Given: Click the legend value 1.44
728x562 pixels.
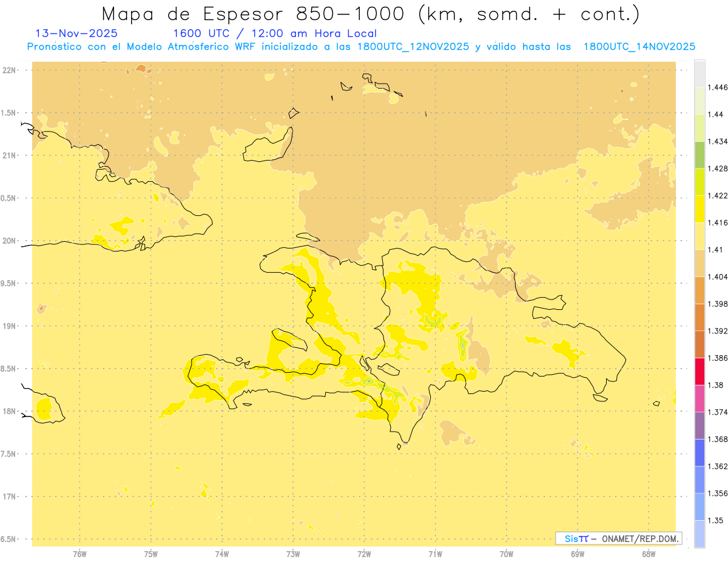Looking at the screenshot, I should (x=714, y=115).
